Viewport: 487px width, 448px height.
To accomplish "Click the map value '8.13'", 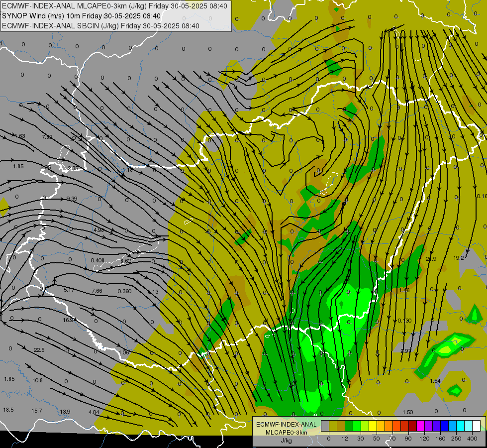I will 153,292.
